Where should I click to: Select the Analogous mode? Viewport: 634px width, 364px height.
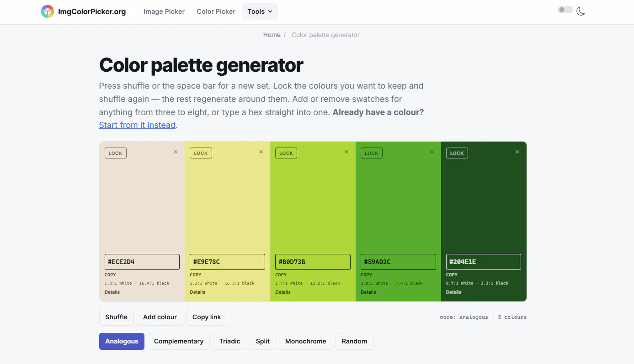(122, 341)
